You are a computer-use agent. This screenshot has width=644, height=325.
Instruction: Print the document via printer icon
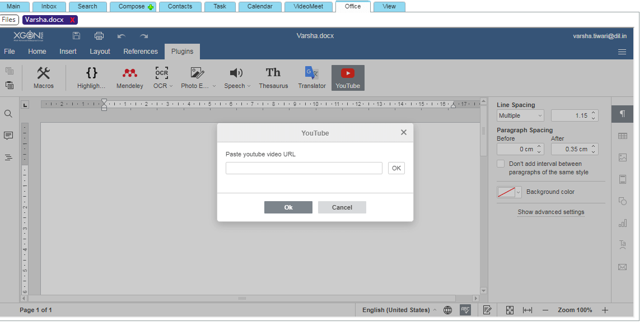(99, 36)
